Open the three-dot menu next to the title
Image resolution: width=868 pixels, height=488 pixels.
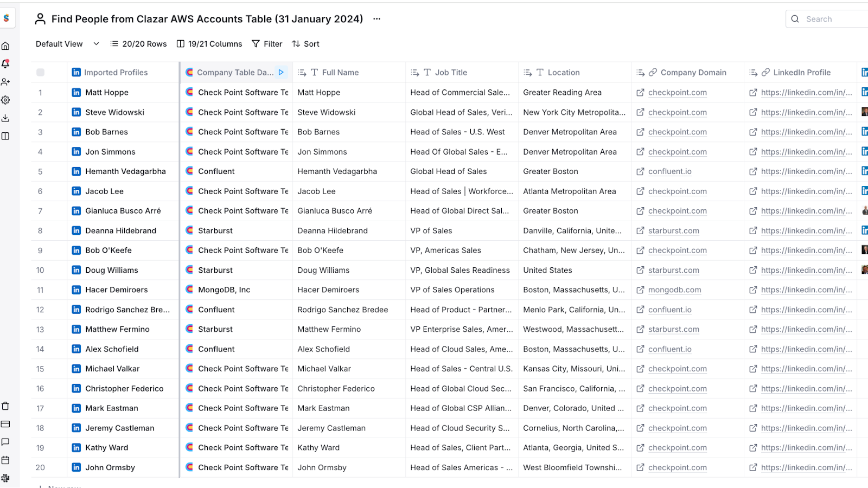pyautogui.click(x=376, y=19)
